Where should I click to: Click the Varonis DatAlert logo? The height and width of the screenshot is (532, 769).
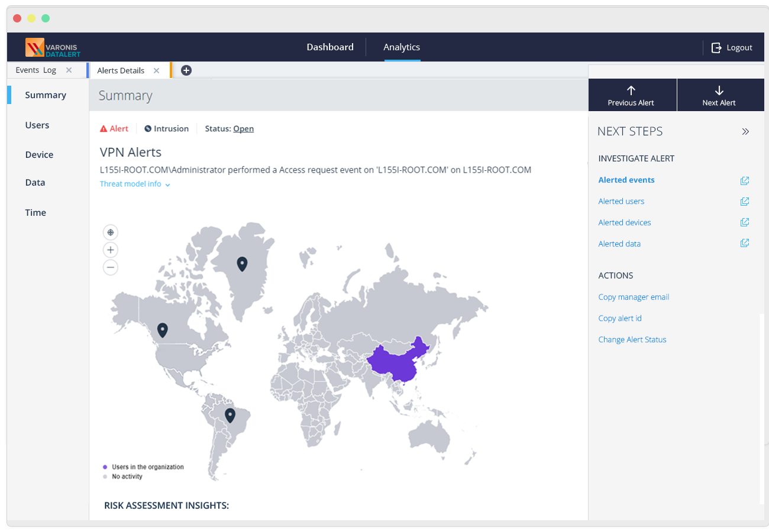(52, 47)
